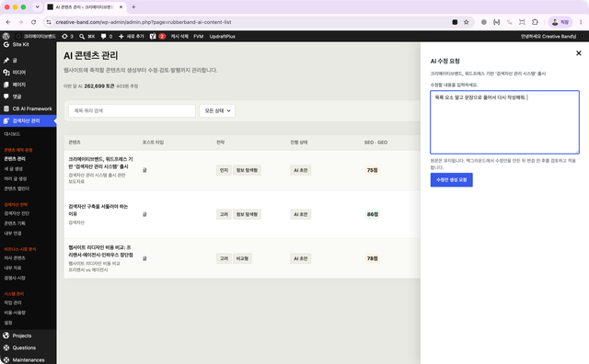
Task: Open UpdraftPlus in admin bar
Action: click(222, 37)
